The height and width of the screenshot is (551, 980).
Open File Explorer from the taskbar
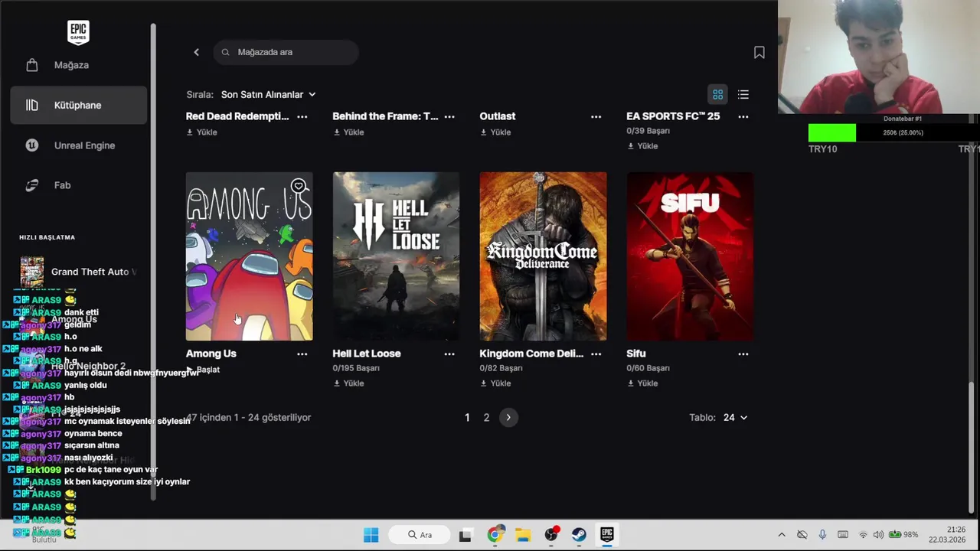(523, 535)
